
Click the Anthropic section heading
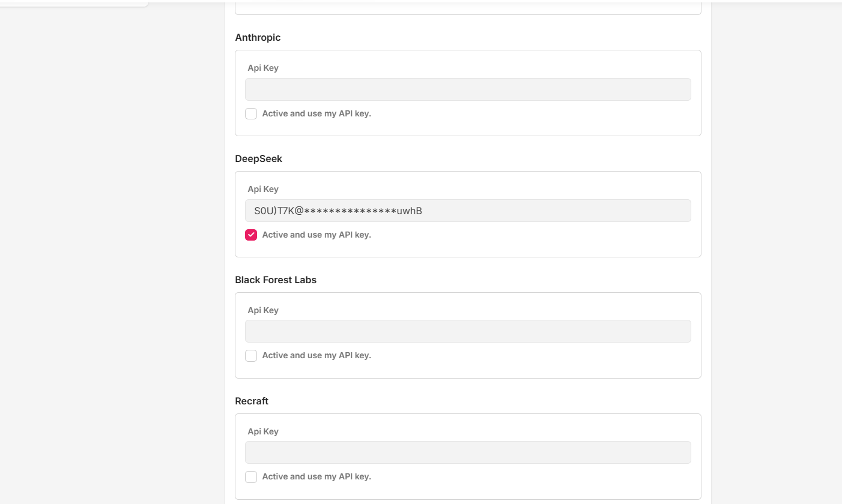click(258, 37)
